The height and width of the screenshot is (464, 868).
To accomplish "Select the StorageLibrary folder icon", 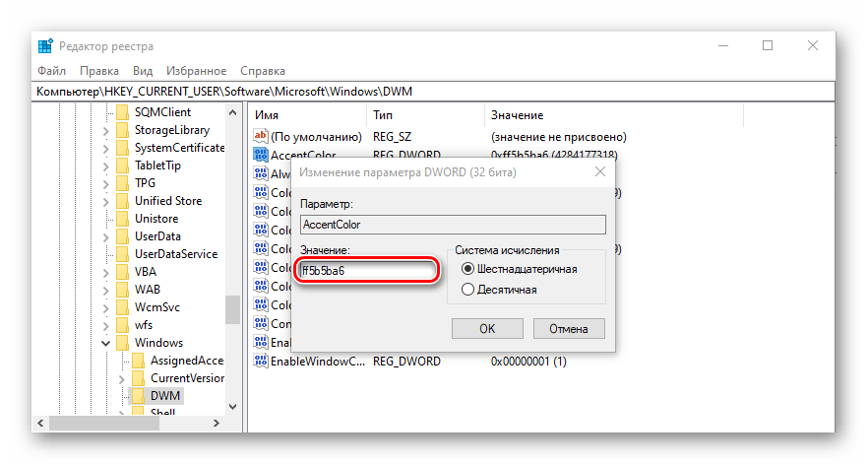I will [x=123, y=130].
